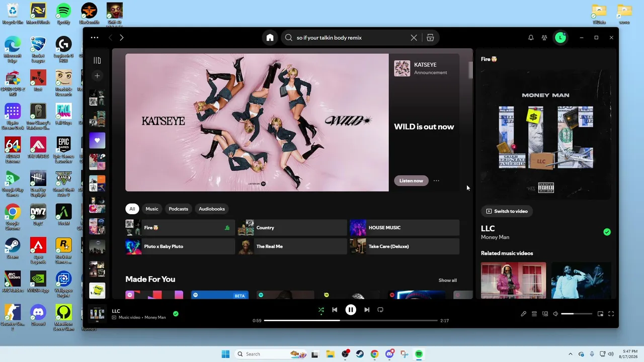
Task: Open Steam from the taskbar
Action: 360,354
